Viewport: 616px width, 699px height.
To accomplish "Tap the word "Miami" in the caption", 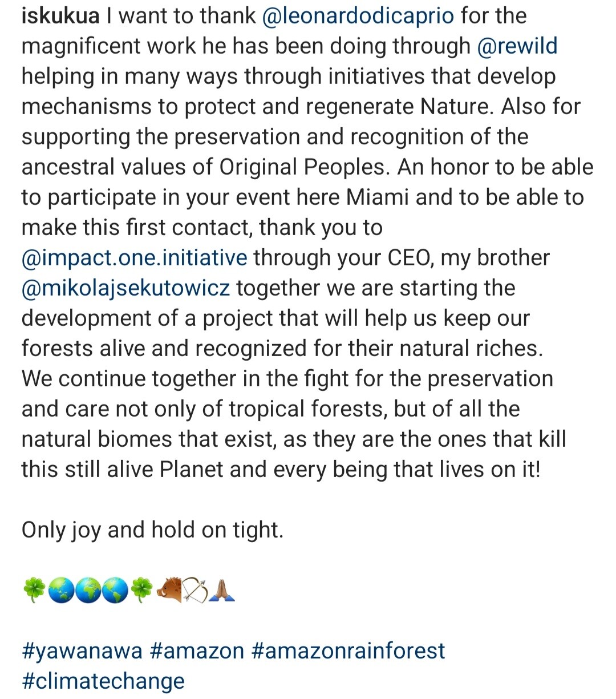I will pyautogui.click(x=378, y=197).
